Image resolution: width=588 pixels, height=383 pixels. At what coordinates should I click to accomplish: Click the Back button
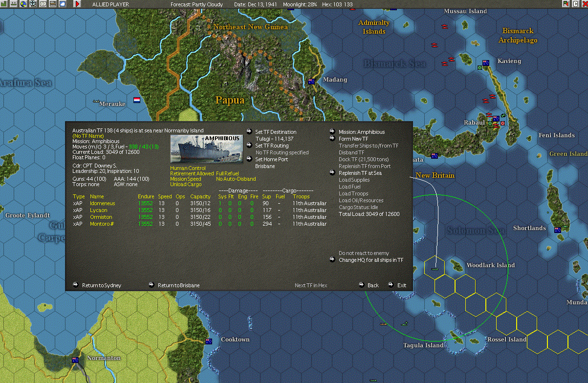point(373,285)
